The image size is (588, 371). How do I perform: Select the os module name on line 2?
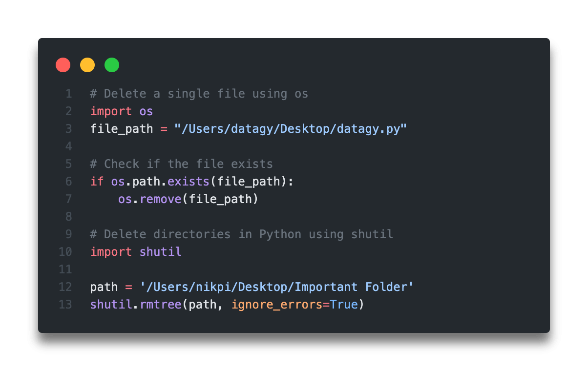(x=146, y=111)
